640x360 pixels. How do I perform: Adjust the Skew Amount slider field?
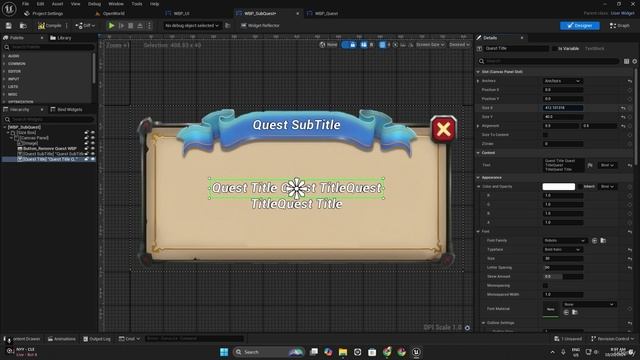tap(562, 277)
